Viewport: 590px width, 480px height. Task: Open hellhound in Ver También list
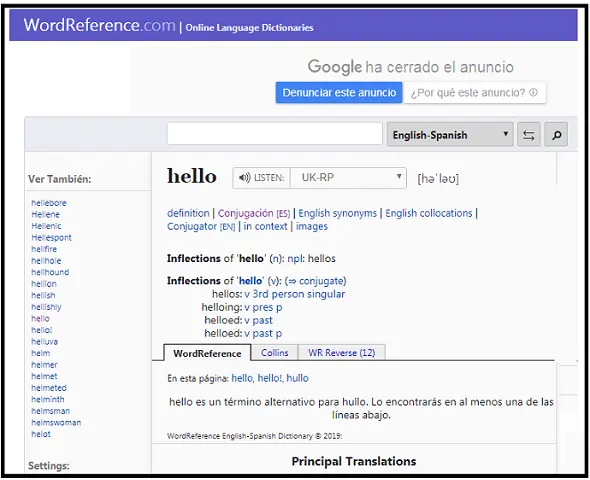click(50, 272)
